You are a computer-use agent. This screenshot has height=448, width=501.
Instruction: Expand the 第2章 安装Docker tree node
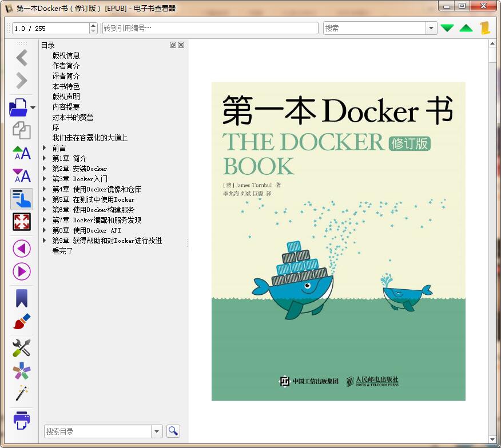click(45, 168)
